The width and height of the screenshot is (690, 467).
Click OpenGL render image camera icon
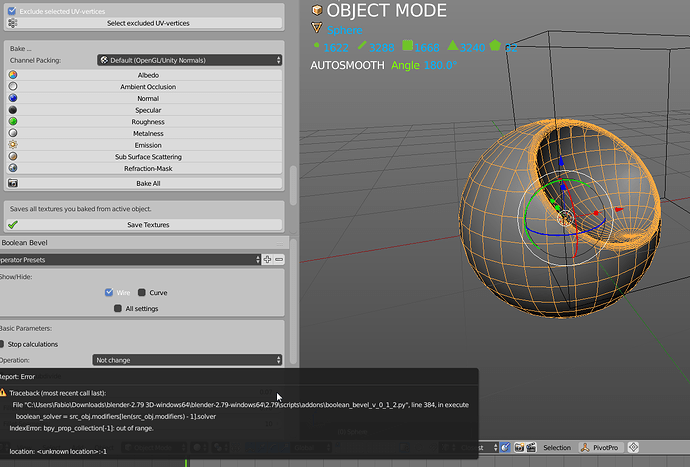click(519, 447)
